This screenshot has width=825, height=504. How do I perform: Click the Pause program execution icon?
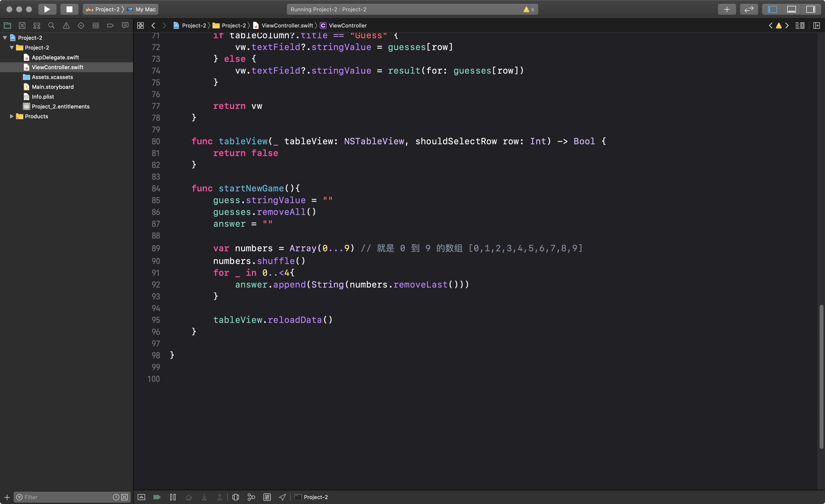(x=173, y=497)
